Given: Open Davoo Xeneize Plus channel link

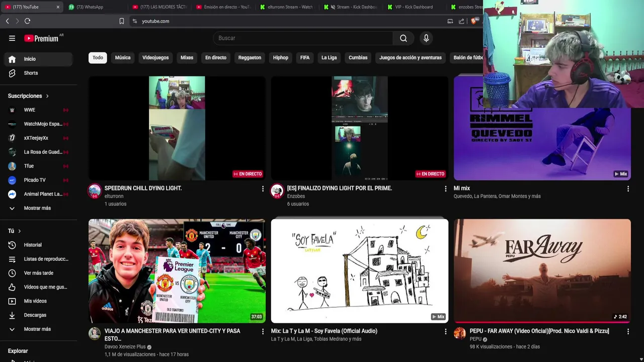Looking at the screenshot, I should point(125,347).
